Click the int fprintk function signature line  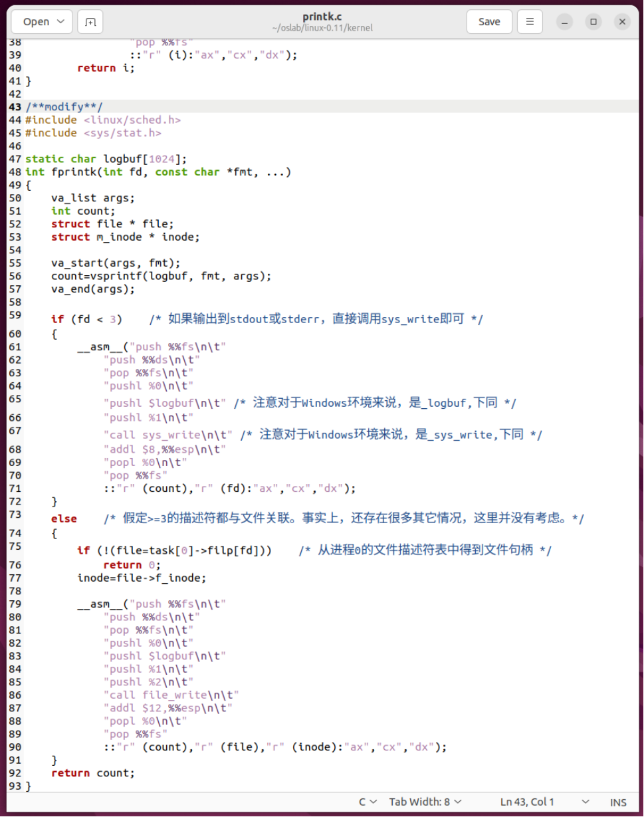[x=158, y=172]
